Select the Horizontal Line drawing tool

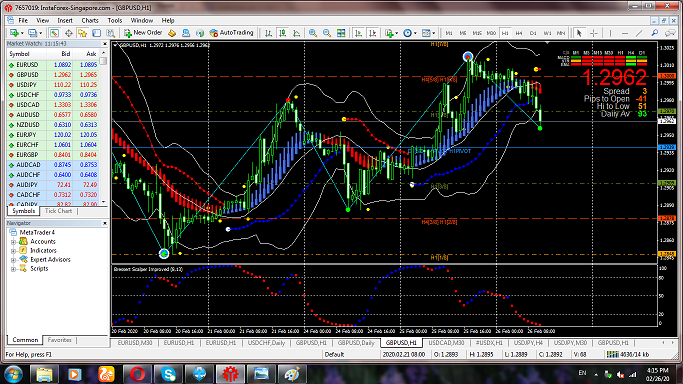pyautogui.click(x=625, y=33)
